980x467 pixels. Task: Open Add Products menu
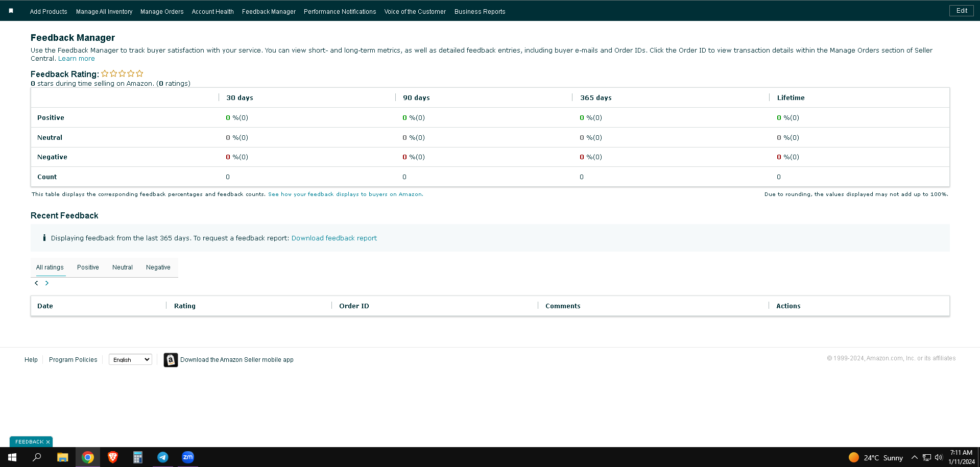click(49, 11)
